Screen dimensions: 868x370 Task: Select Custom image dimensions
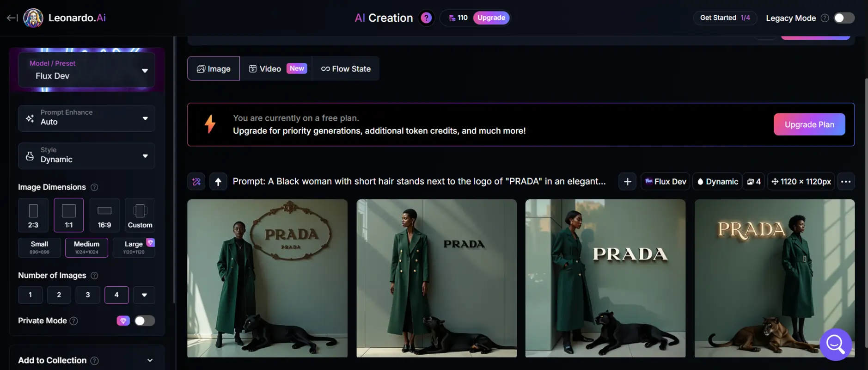tap(140, 215)
